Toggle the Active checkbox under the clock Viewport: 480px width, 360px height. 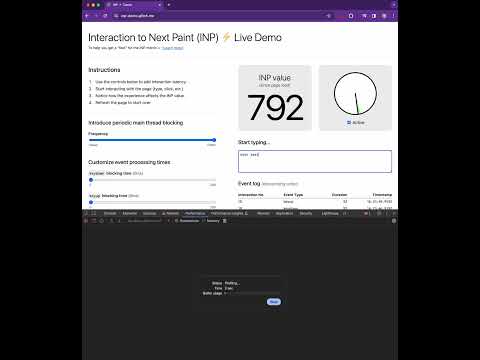click(x=349, y=123)
